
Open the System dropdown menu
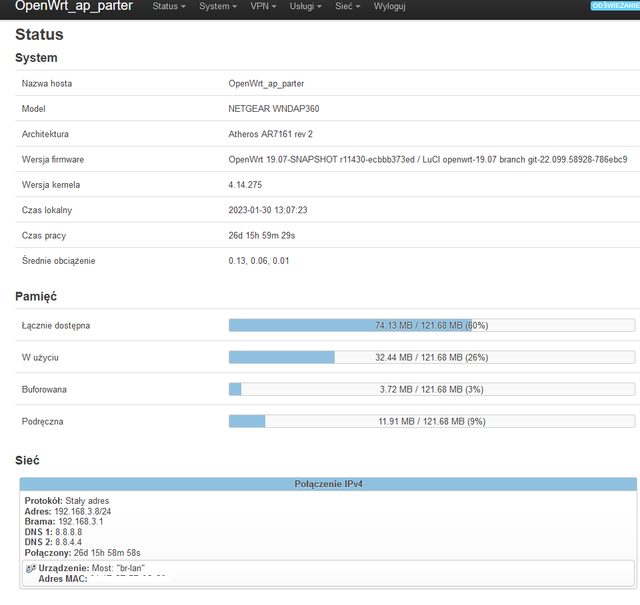tap(218, 6)
